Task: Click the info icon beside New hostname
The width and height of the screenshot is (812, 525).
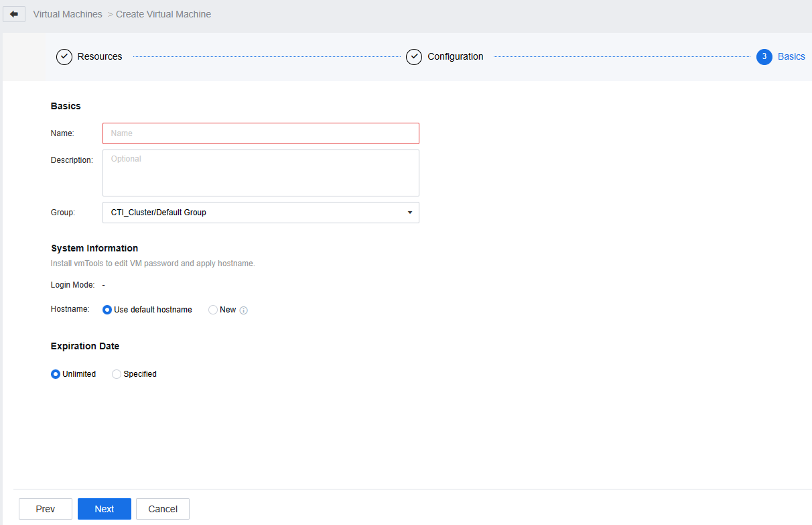Action: pos(244,310)
